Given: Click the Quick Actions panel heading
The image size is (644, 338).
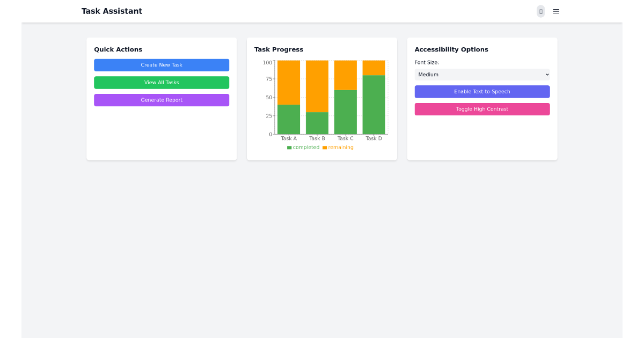Looking at the screenshot, I should (x=118, y=49).
